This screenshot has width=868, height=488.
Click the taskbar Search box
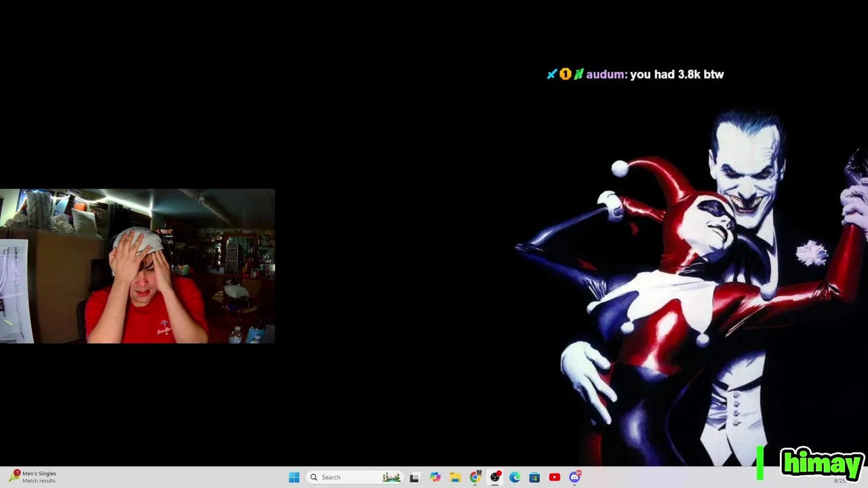355,477
